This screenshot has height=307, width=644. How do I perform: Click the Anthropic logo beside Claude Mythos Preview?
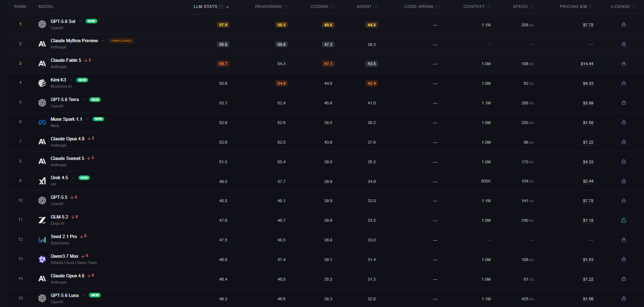point(42,44)
